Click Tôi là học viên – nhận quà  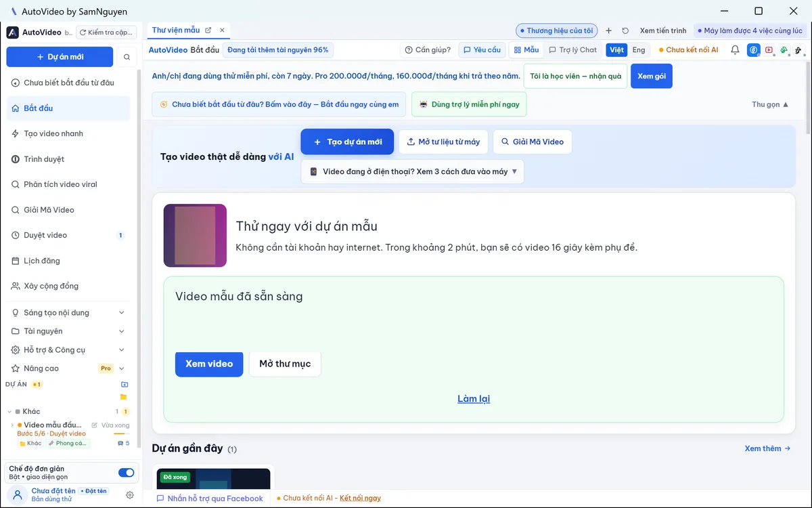click(576, 77)
